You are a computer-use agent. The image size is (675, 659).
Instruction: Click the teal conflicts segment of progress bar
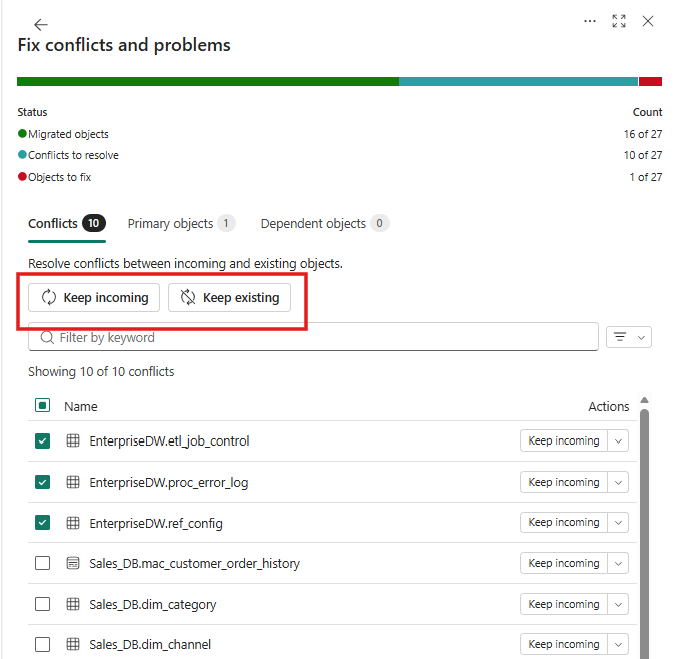click(518, 81)
